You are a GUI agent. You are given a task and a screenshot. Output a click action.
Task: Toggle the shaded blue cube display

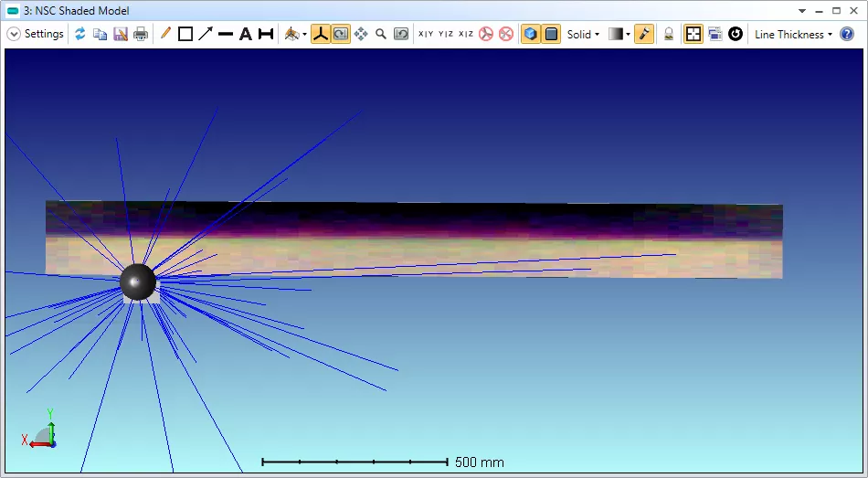click(x=530, y=34)
